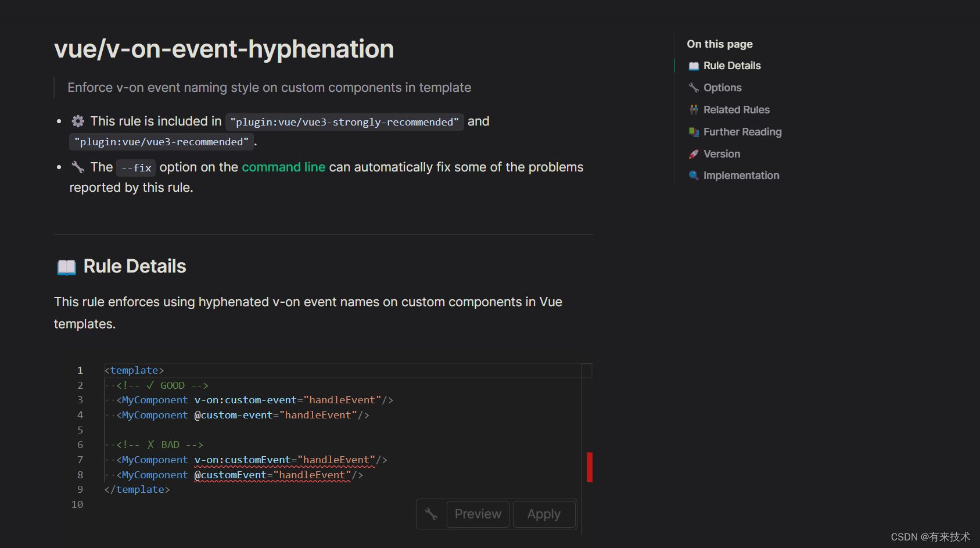980x548 pixels.
Task: Click the Preview button
Action: pos(478,514)
